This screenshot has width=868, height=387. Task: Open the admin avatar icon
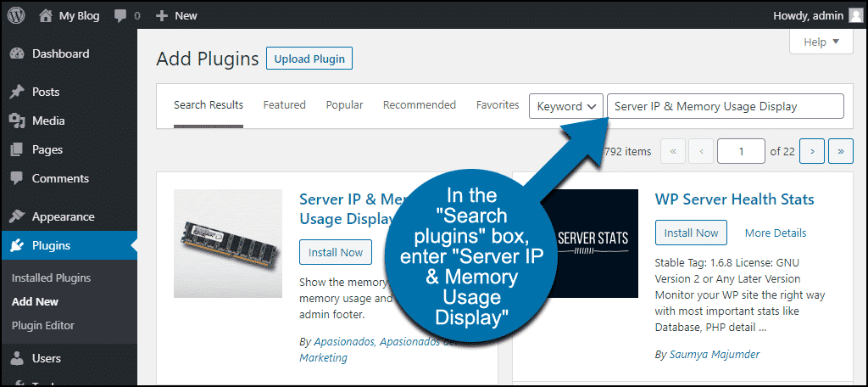(856, 15)
